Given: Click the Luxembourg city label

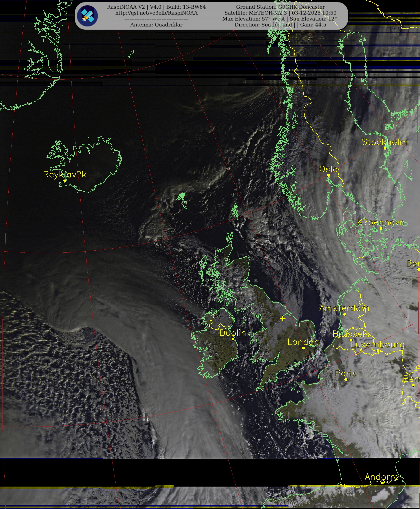Looking at the screenshot, I should click(377, 344).
